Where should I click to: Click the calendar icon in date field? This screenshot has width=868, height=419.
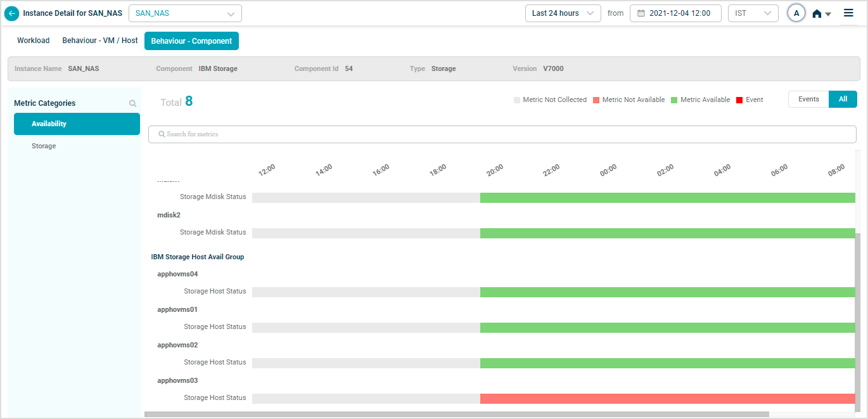pos(641,13)
